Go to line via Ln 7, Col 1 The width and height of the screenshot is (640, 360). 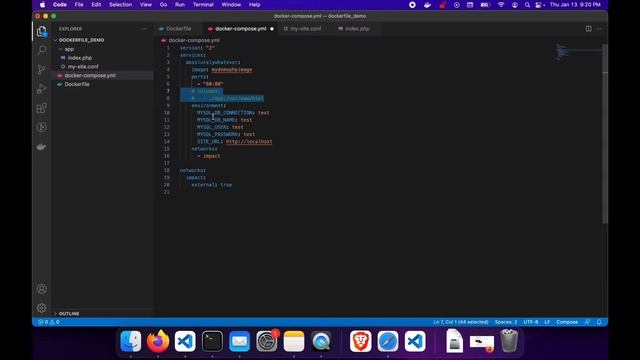coord(460,322)
